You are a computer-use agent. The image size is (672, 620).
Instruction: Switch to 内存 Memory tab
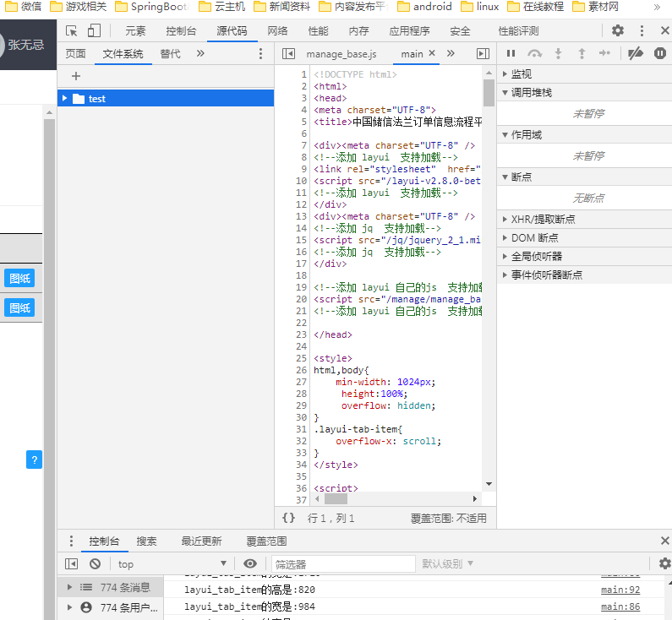(x=358, y=30)
